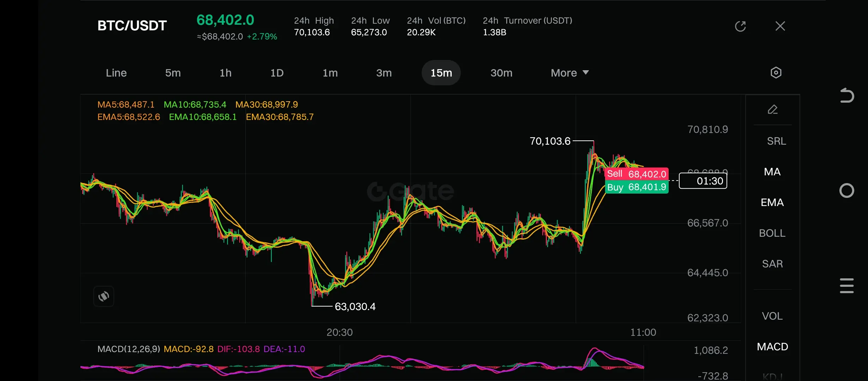The image size is (868, 381).
Task: Turn on the SAR indicator
Action: click(x=772, y=264)
